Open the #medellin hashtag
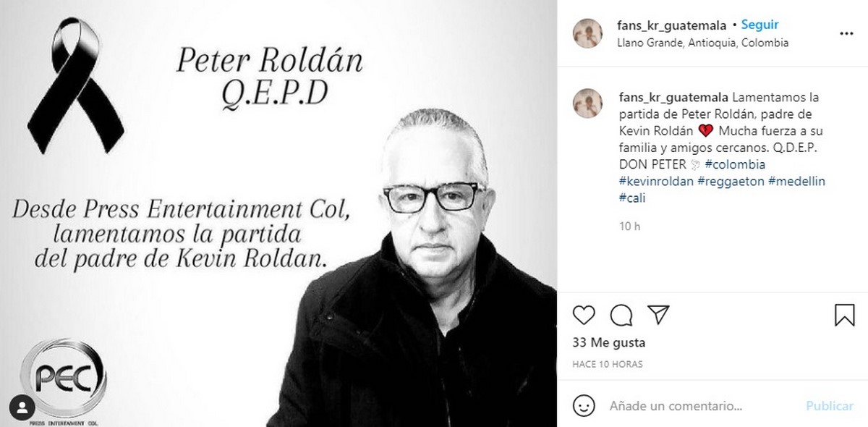The height and width of the screenshot is (427, 868). click(x=793, y=182)
